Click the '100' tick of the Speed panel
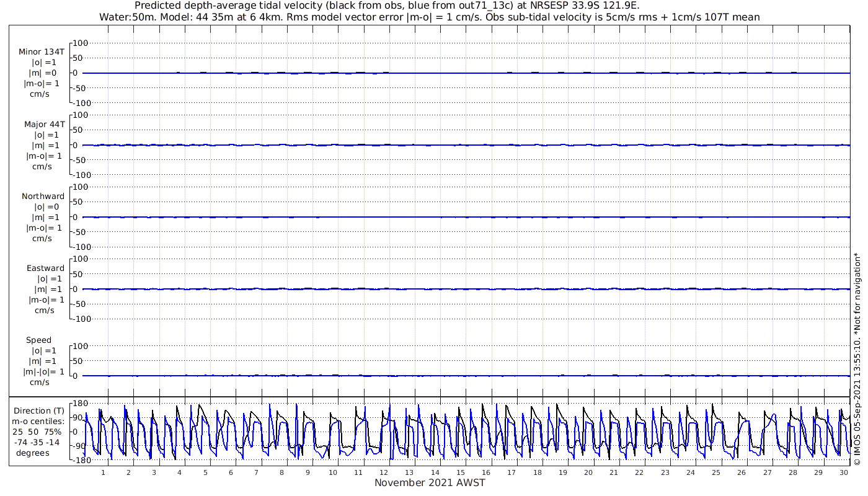868x496 pixels. point(82,345)
